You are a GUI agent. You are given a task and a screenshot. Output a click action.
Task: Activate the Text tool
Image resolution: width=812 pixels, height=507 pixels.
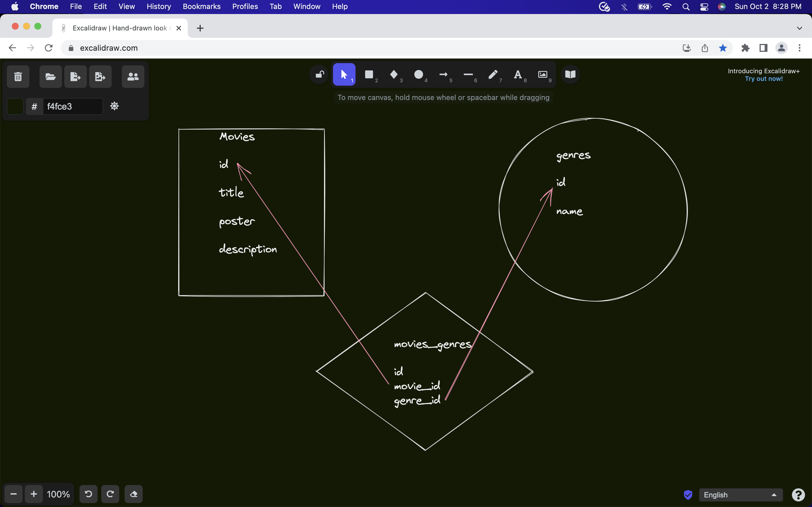tap(518, 74)
